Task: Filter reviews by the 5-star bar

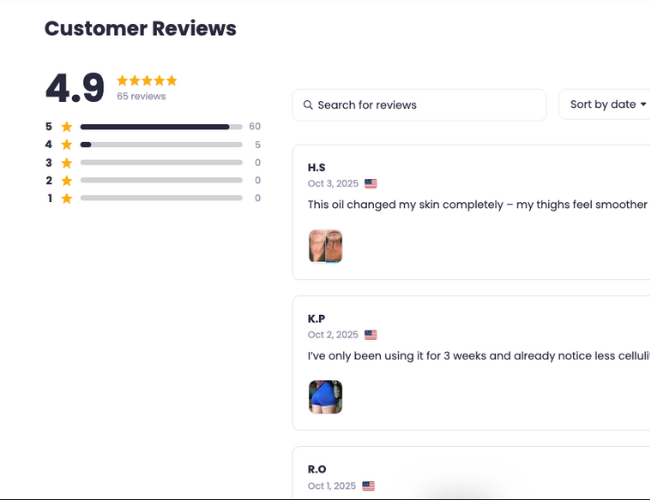Action: [x=161, y=127]
